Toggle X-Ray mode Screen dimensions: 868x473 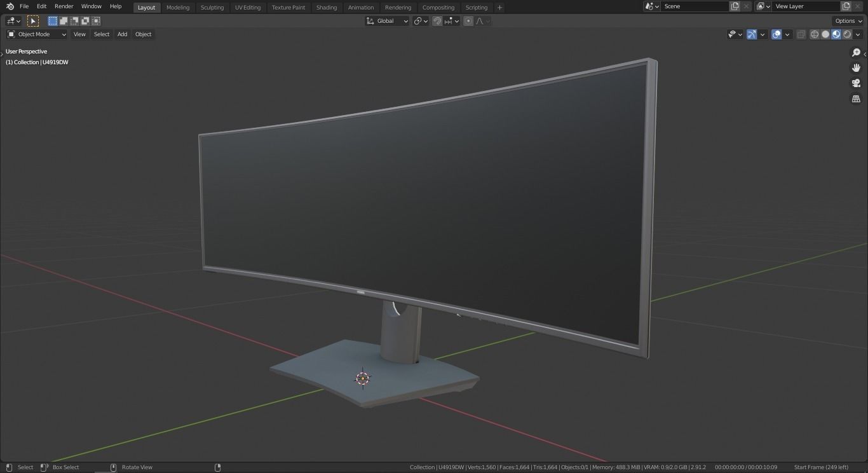[x=801, y=34]
